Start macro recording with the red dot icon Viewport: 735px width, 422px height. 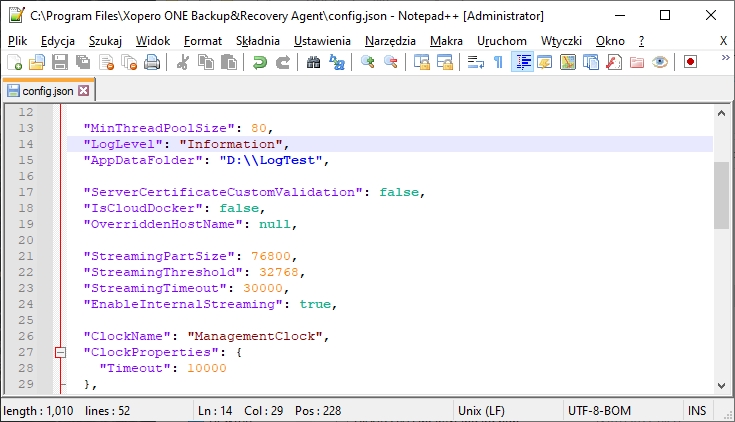coord(690,62)
